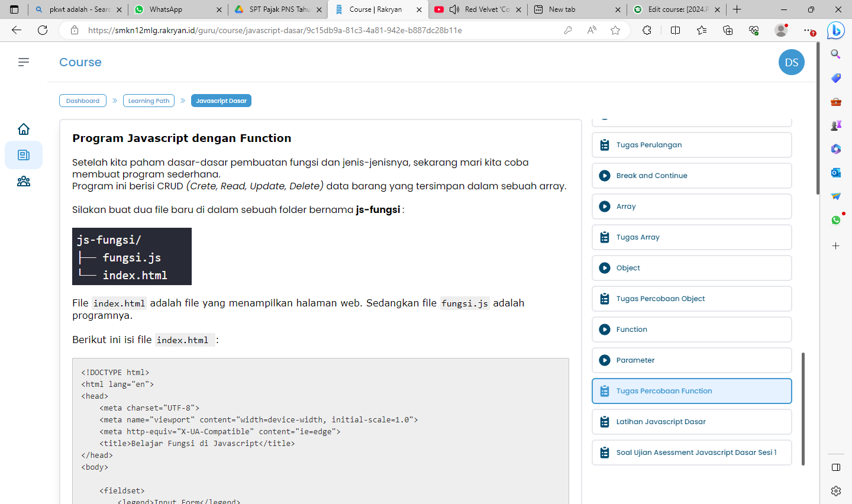Click the Program Javascript dengan Function heading
The image size is (852, 504).
182,138
